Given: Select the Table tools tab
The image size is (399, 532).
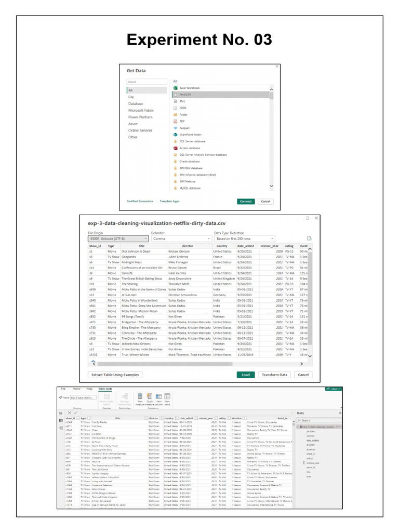Looking at the screenshot, I should click(105, 389).
